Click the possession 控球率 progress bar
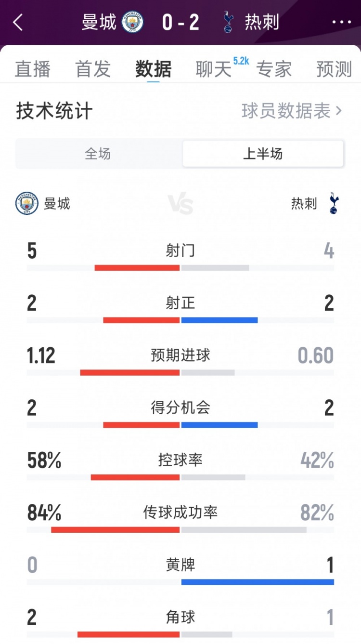361x644 pixels. (180, 476)
